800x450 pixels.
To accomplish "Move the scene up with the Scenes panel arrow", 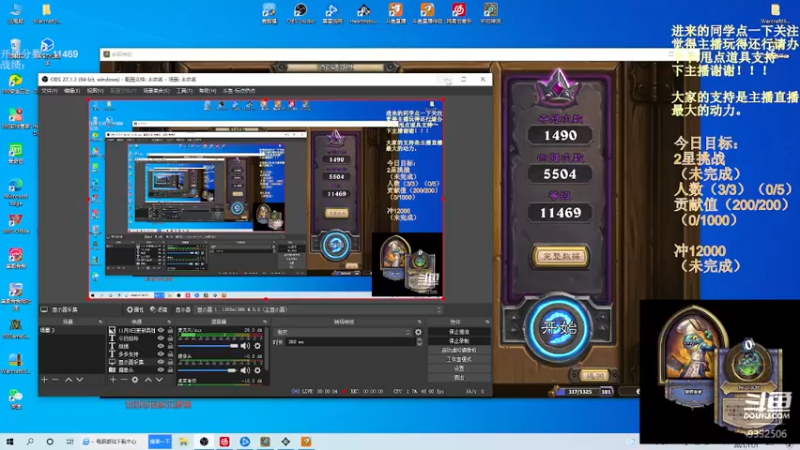I will tap(68, 380).
